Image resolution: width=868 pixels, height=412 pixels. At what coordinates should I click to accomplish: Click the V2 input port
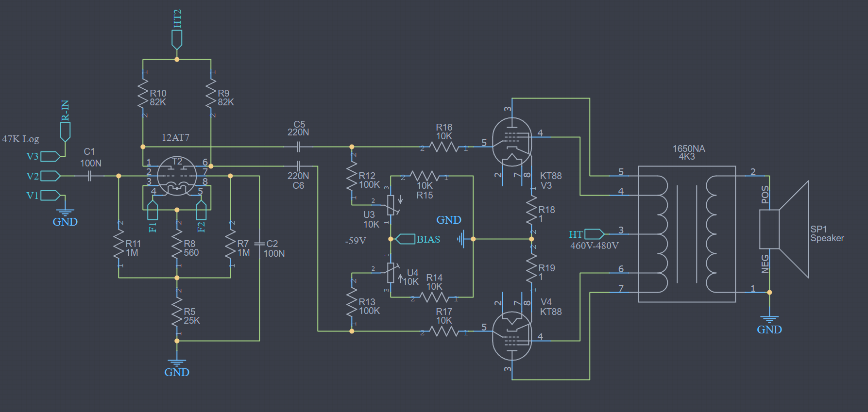pyautogui.click(x=51, y=176)
